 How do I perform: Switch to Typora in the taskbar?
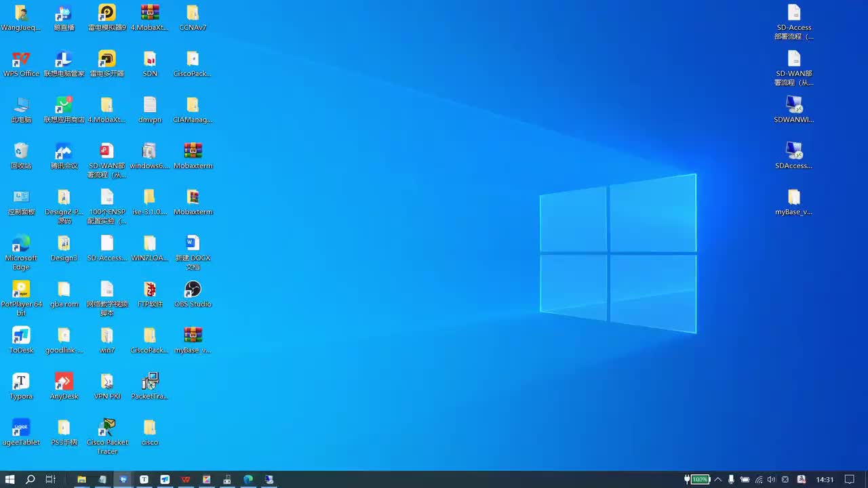tap(144, 479)
